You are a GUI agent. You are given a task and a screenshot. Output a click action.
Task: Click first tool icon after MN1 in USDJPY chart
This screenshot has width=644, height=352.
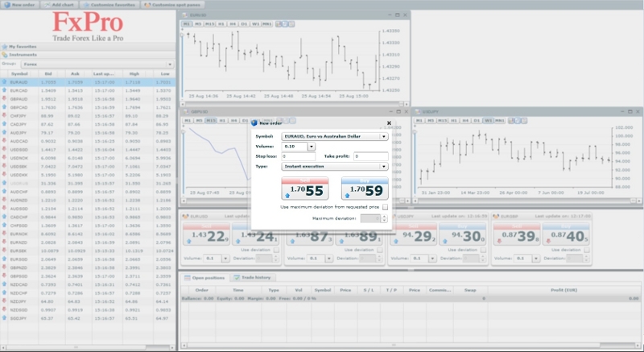pyautogui.click(x=511, y=120)
